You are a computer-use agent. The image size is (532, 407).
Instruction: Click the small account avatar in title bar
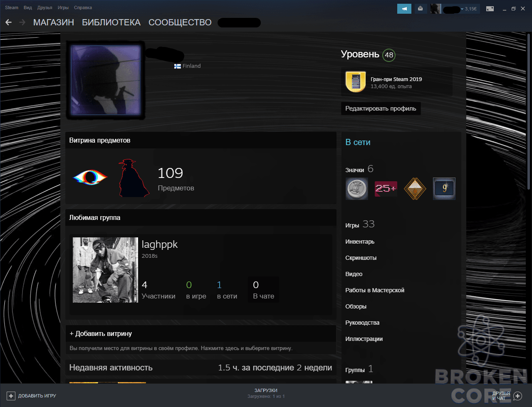(435, 9)
